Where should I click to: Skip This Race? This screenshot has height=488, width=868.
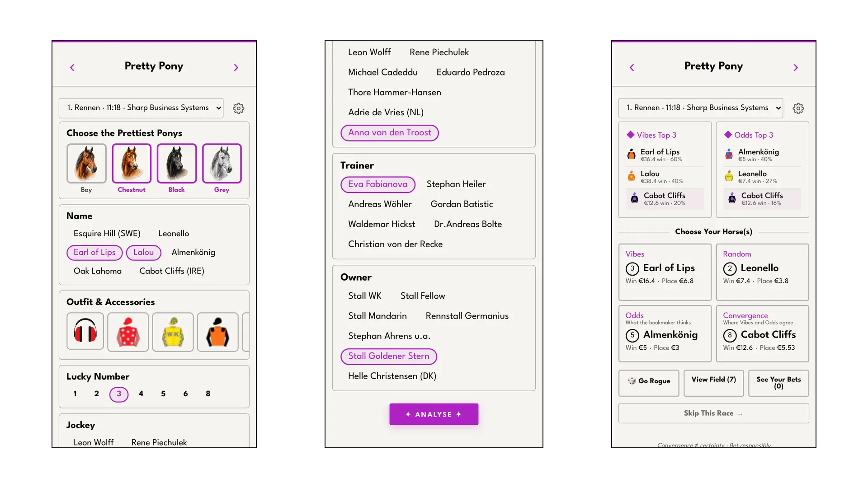coord(713,413)
